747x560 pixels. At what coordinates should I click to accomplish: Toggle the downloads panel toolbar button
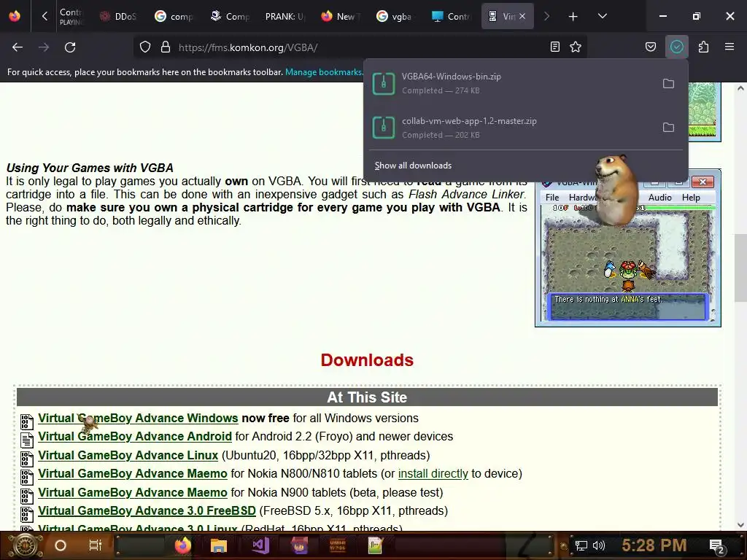(x=676, y=47)
